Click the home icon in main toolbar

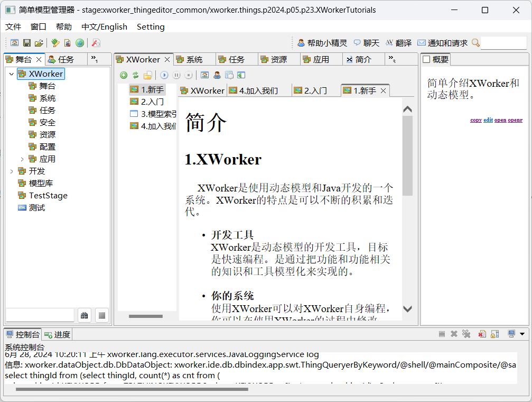tap(15, 43)
